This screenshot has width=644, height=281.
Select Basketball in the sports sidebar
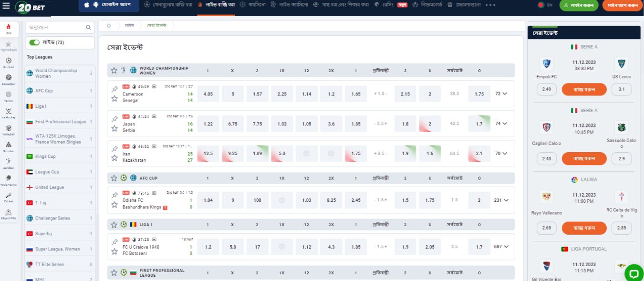click(9, 80)
